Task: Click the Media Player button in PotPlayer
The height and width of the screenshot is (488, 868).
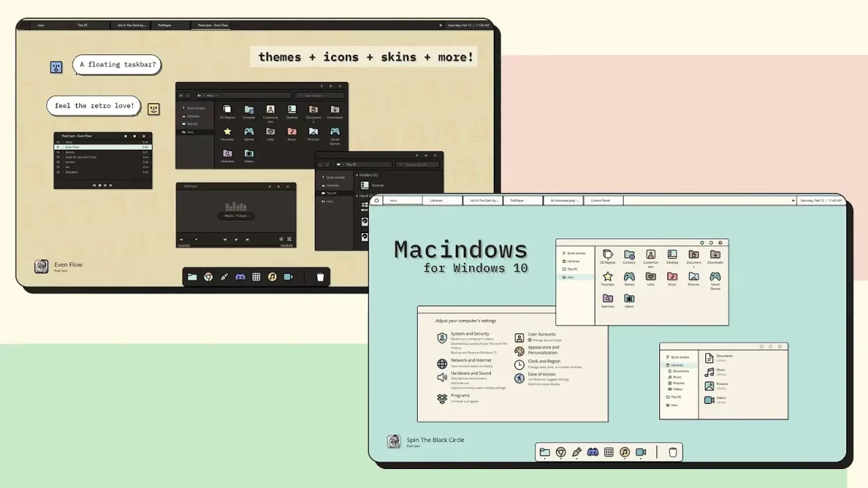Action: pyautogui.click(x=236, y=216)
